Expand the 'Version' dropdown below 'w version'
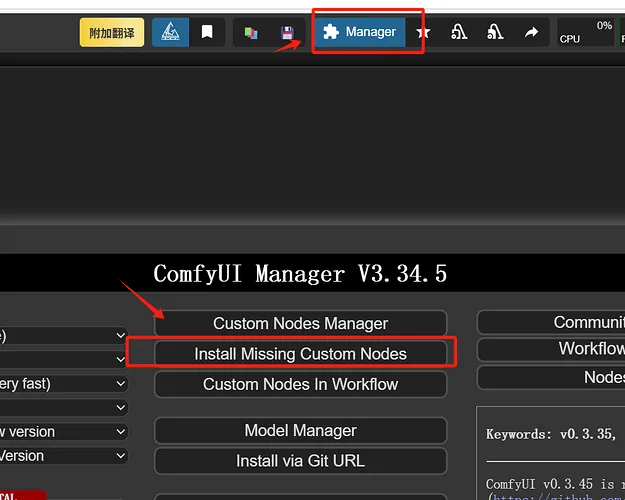Image resolution: width=625 pixels, height=500 pixels. 64,456
